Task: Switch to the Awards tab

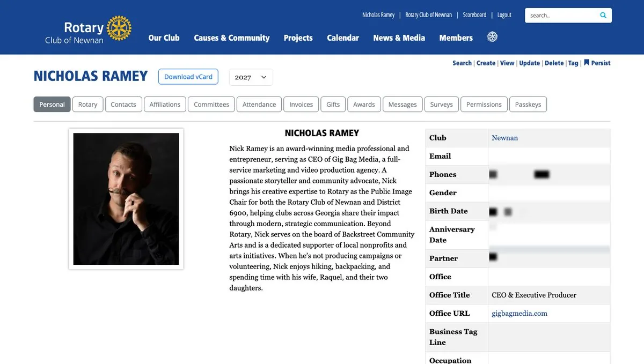Action: (x=364, y=104)
